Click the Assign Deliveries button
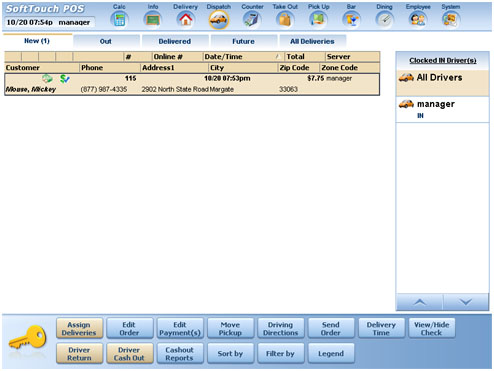This screenshot has width=494, height=371. [79, 328]
